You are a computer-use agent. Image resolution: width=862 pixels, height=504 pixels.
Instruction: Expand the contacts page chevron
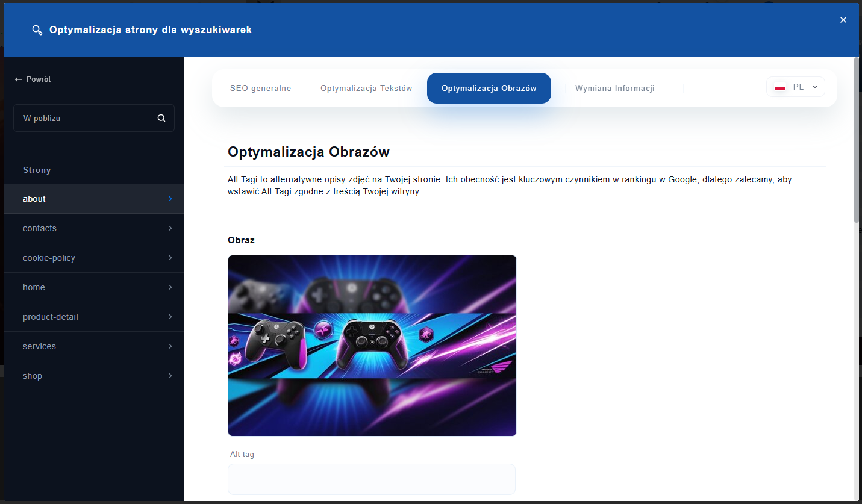[170, 228]
